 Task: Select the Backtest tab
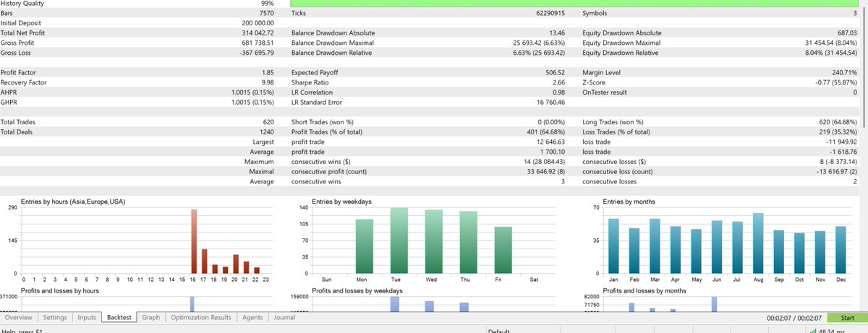coord(119,317)
